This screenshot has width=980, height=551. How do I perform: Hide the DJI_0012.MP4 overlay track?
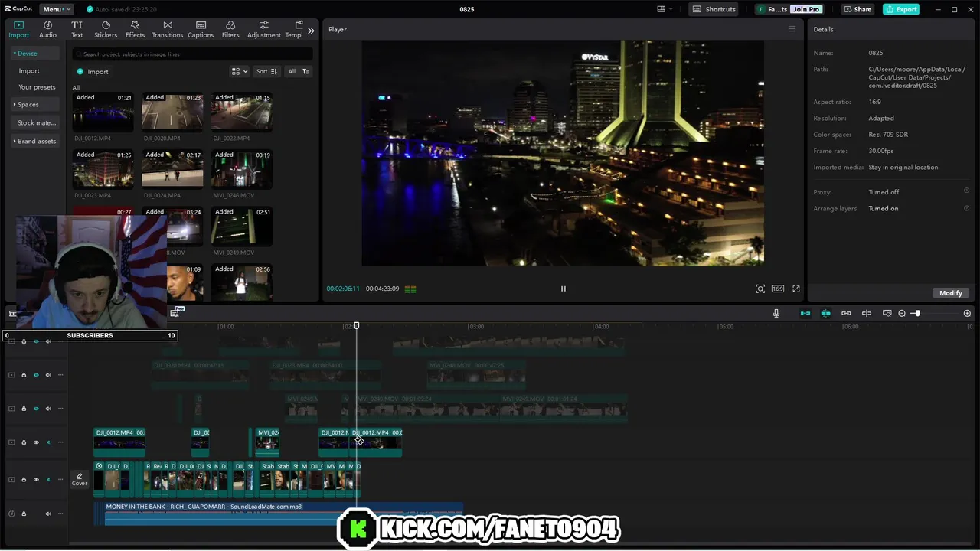tap(36, 442)
